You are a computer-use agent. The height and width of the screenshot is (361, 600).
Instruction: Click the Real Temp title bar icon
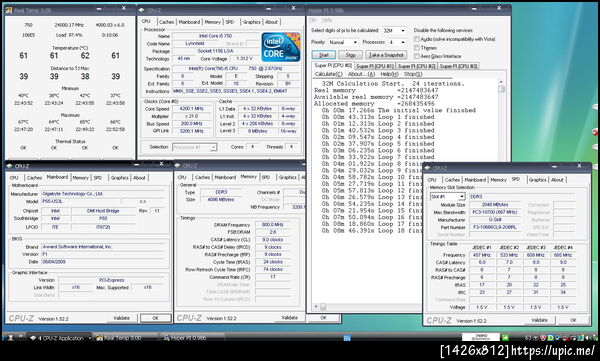click(9, 10)
